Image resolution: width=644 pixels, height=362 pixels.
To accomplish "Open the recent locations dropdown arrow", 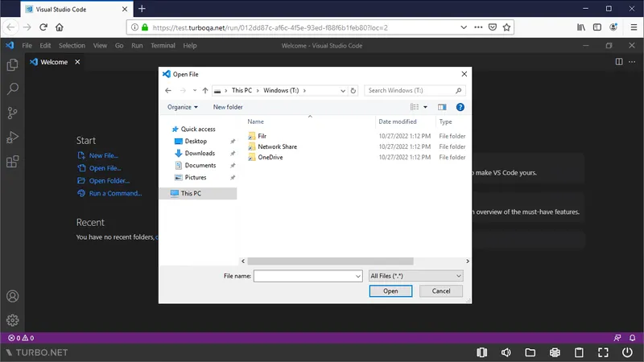I will tap(195, 90).
